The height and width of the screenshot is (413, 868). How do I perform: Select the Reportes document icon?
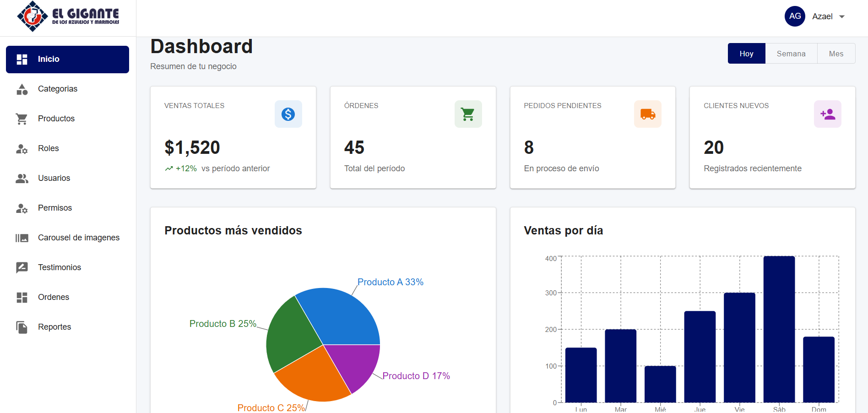pyautogui.click(x=22, y=326)
